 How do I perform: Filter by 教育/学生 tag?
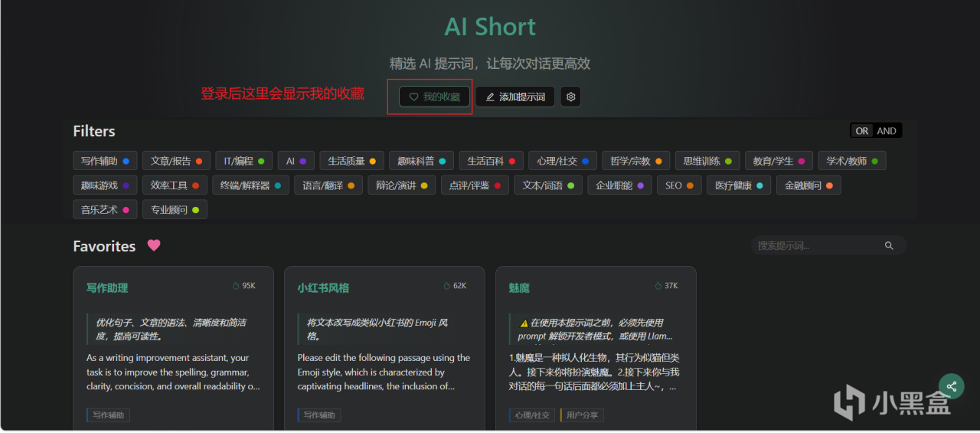[778, 162]
